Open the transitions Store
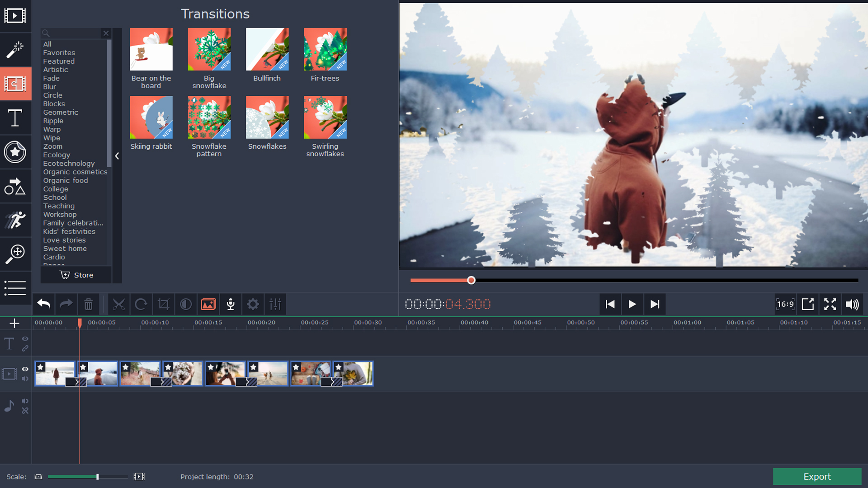 click(75, 275)
